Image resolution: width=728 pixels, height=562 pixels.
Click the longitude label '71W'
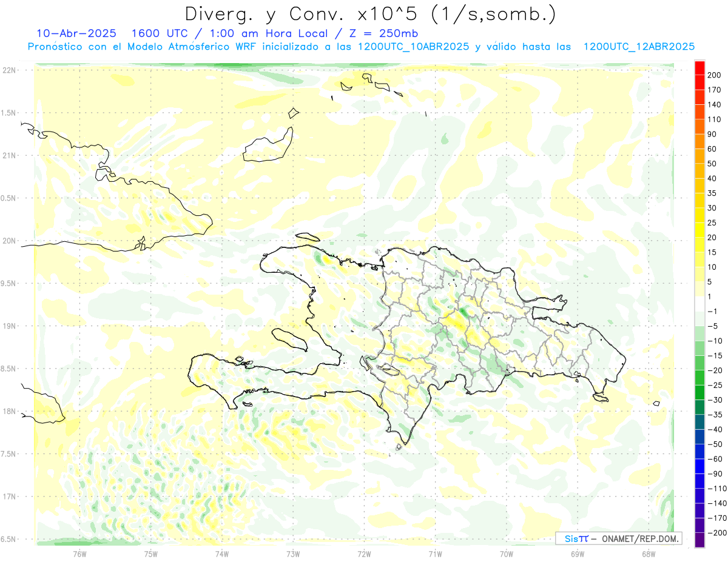(435, 554)
